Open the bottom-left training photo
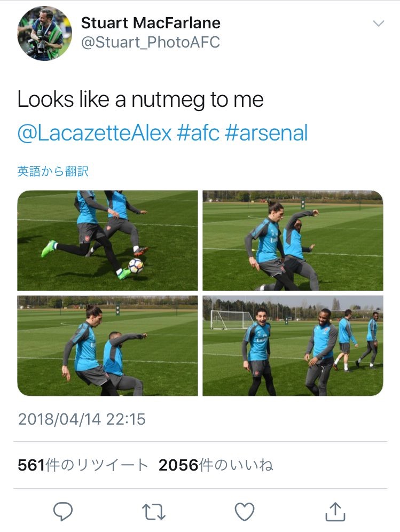Screen dimensions: 400x532 point(107,346)
